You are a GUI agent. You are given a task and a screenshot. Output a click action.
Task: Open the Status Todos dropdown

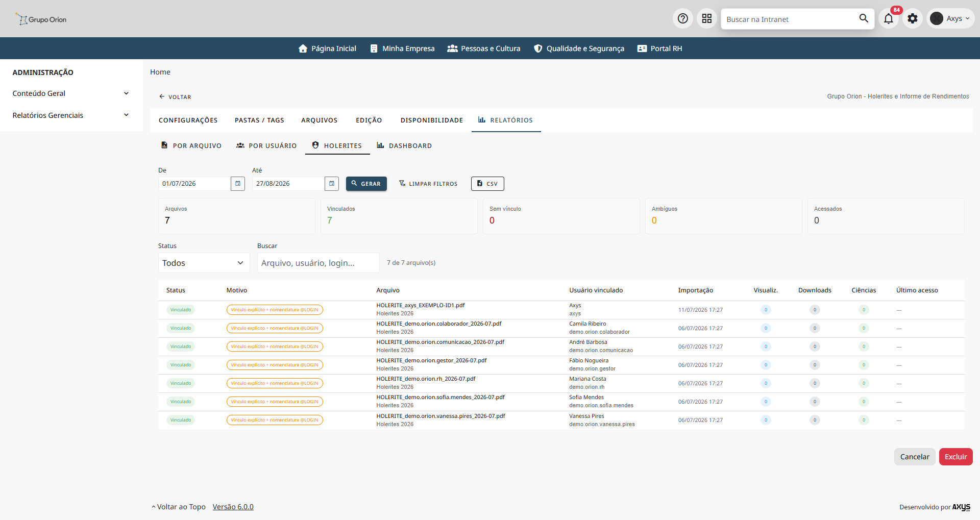[204, 263]
